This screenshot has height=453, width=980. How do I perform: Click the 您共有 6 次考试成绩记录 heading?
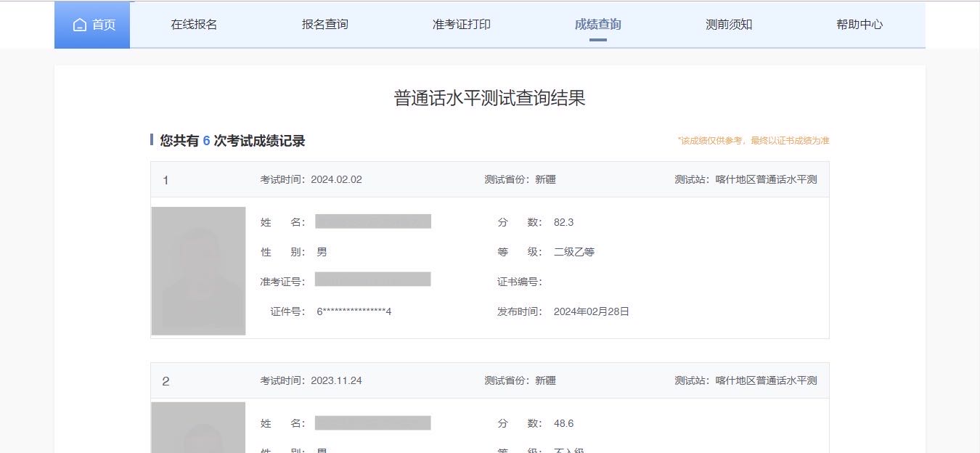232,141
